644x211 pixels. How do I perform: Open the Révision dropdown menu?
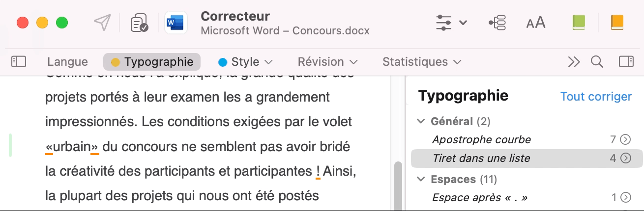[x=327, y=62]
